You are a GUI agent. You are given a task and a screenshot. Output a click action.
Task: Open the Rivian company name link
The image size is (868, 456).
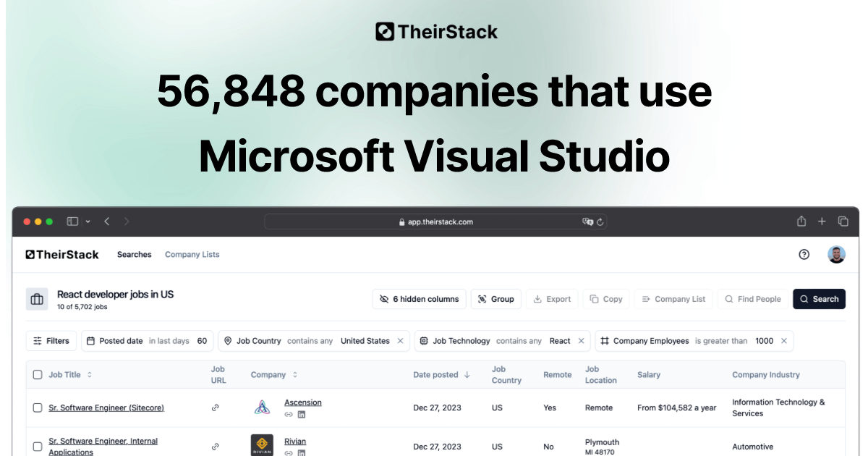coord(295,442)
